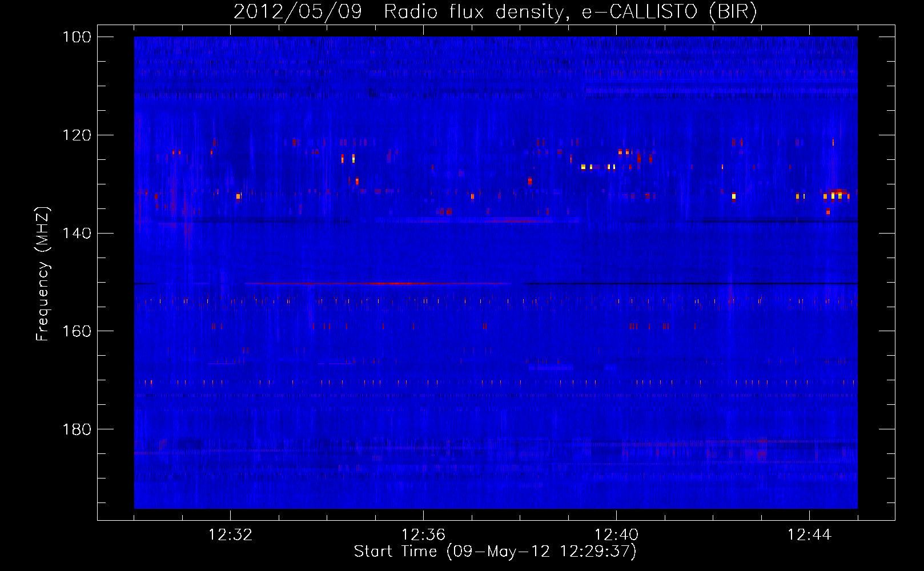
Task: Click the 140 frequency tick label
Action: pos(77,234)
